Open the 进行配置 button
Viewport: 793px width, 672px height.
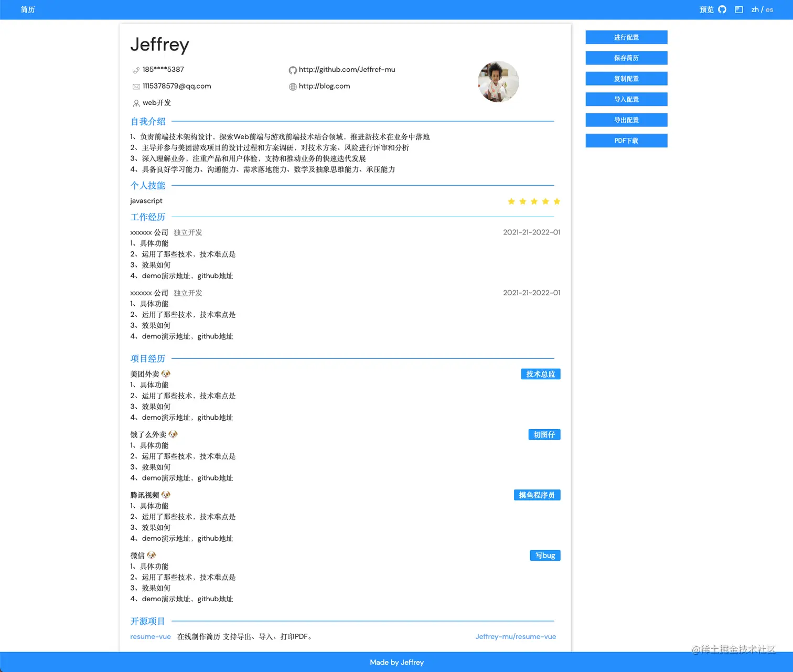(x=626, y=37)
